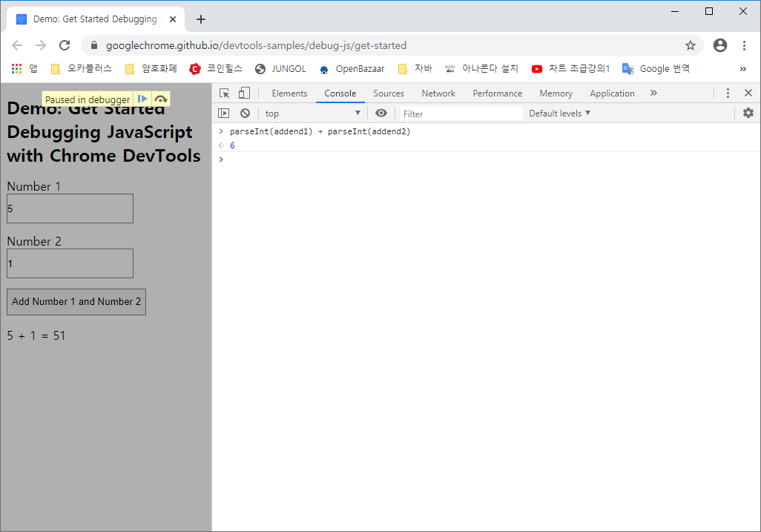This screenshot has height=532, width=761.
Task: Close the Demo: Get Started Debugging tab
Action: pos(173,19)
